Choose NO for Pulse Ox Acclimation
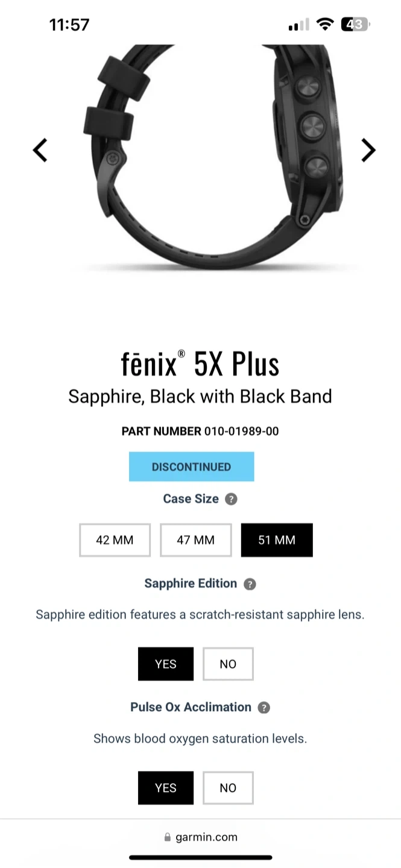This screenshot has width=401, height=868. pyautogui.click(x=228, y=788)
